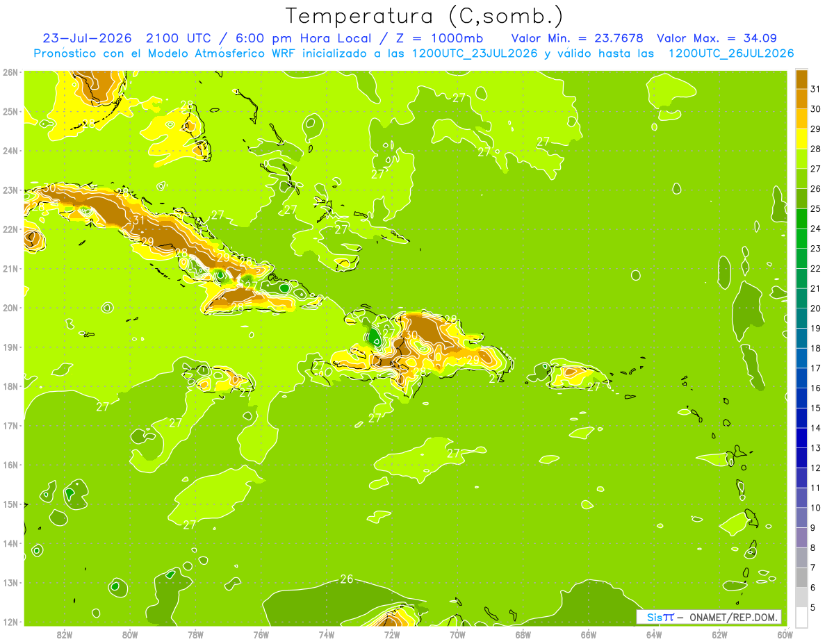Viewport: 834px width, 644px height.
Task: Click the '62W' longitude axis label
Action: tap(719, 634)
